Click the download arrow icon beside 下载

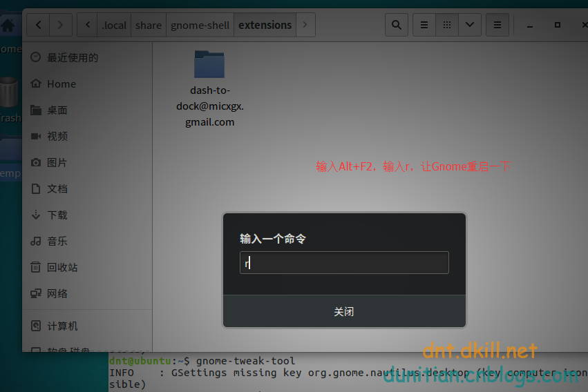[x=36, y=215]
